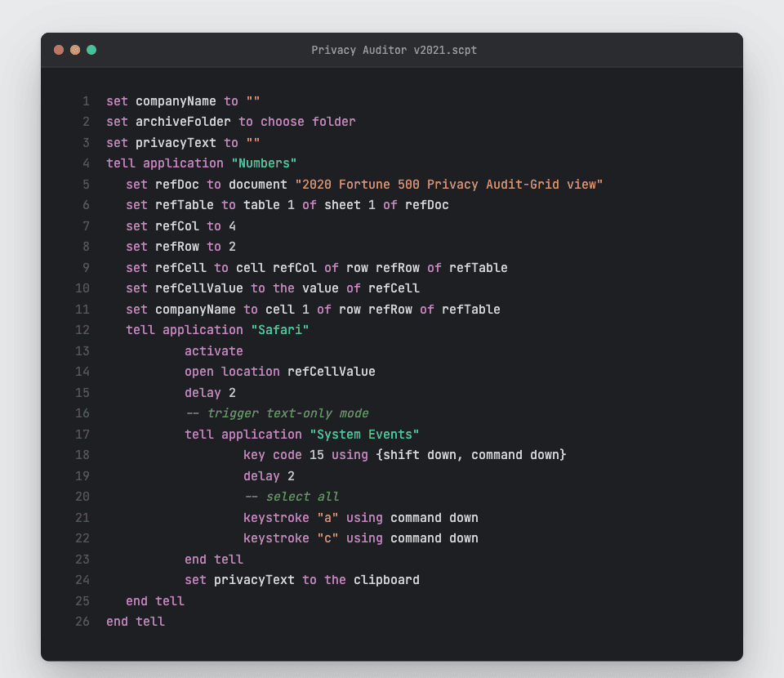The width and height of the screenshot is (784, 678).
Task: Click the "Safari" application string
Action: (280, 330)
